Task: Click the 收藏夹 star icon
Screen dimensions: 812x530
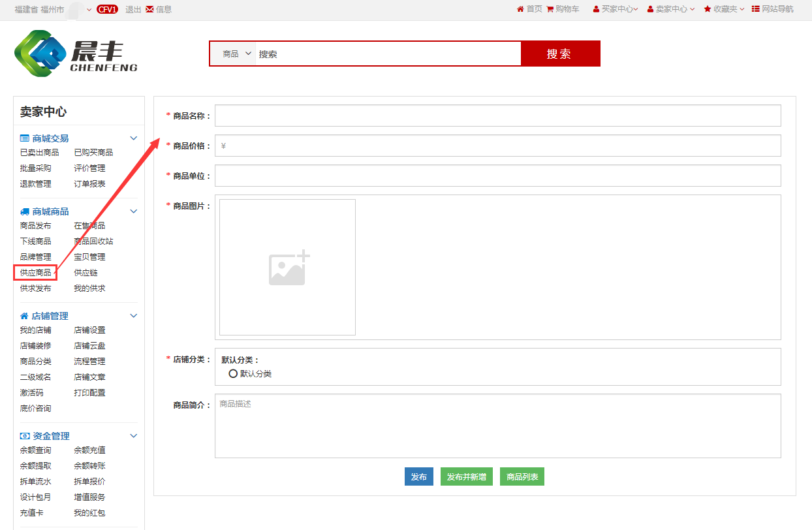Action: [708, 9]
